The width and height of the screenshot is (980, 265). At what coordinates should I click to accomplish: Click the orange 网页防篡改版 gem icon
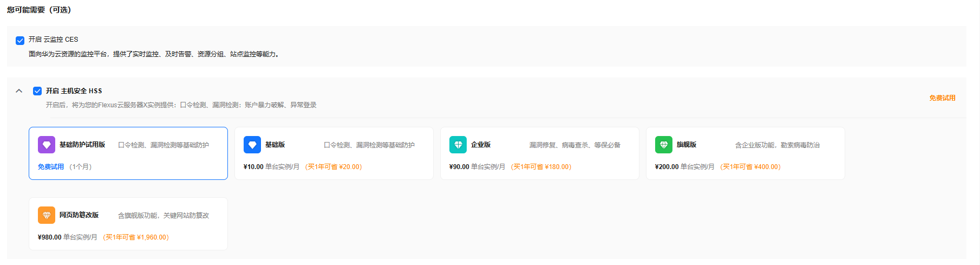(47, 215)
